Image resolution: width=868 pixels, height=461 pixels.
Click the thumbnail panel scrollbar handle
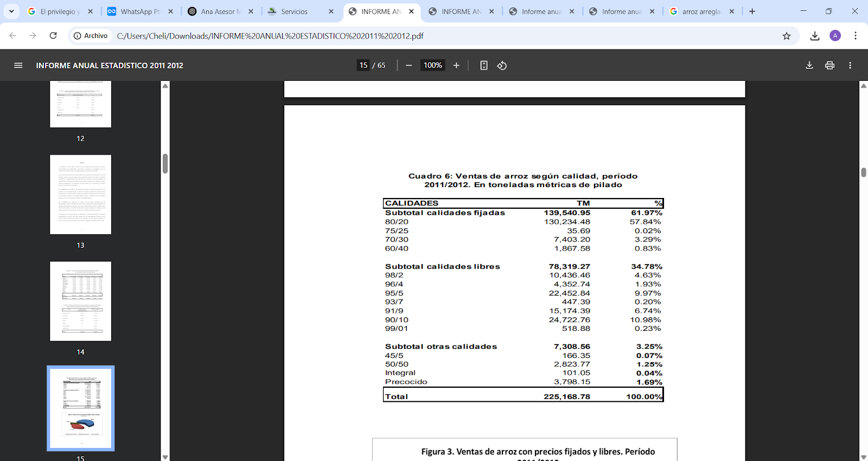pyautogui.click(x=165, y=164)
